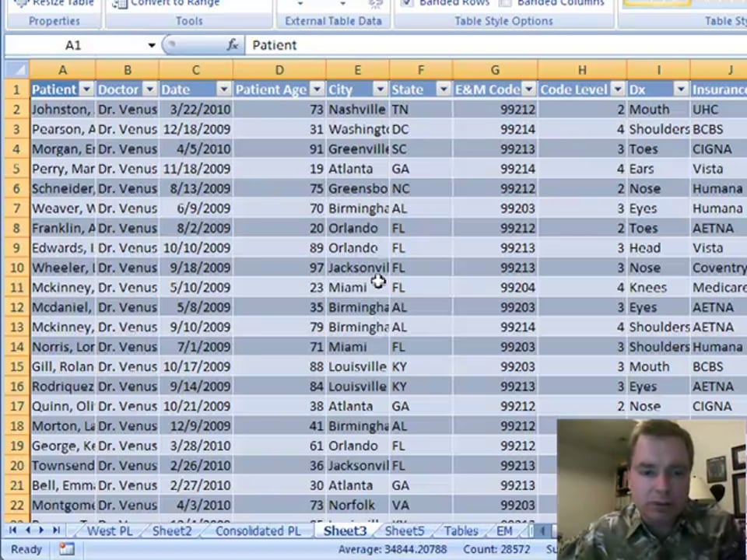747x560 pixels.
Task: Switch to the Sheet5 tab
Action: [x=405, y=531]
